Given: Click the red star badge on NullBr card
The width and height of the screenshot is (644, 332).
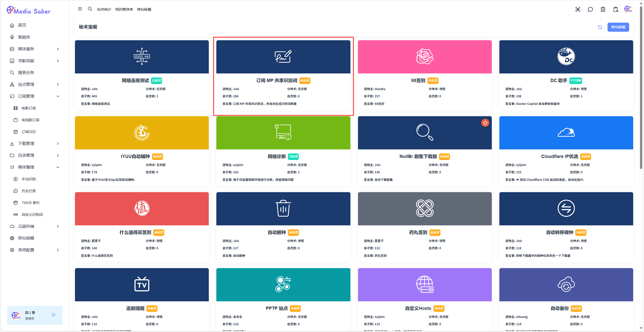Looking at the screenshot, I should (485, 123).
